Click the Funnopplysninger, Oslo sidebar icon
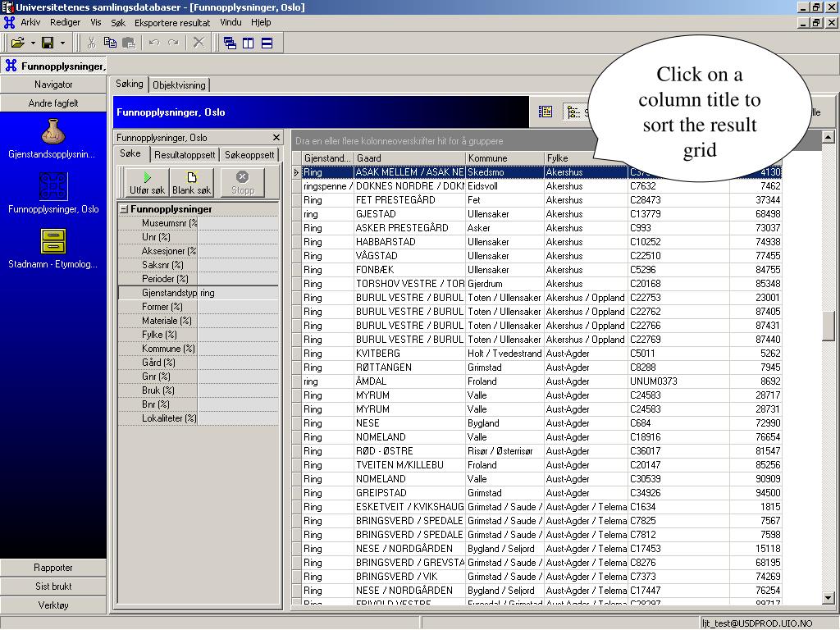840x630 pixels. point(53,186)
